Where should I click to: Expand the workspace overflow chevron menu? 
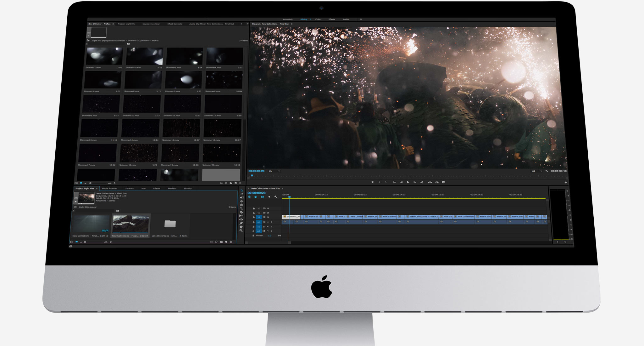[x=361, y=19]
